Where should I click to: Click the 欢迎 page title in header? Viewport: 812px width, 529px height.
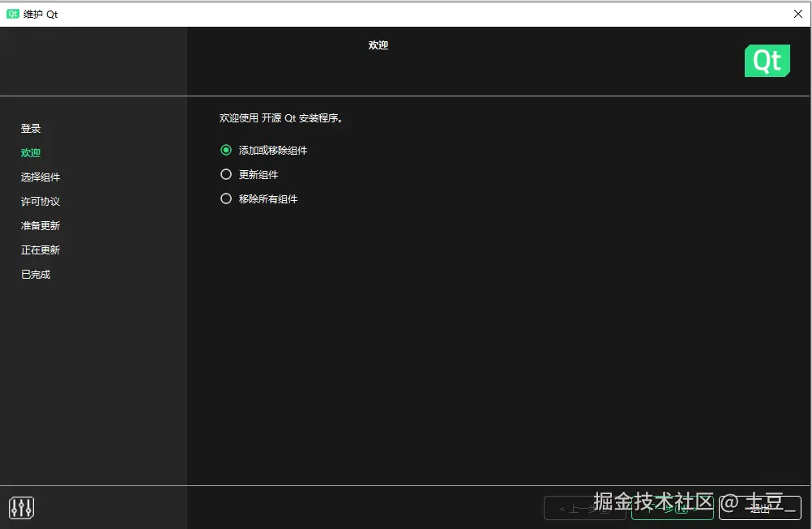click(378, 45)
